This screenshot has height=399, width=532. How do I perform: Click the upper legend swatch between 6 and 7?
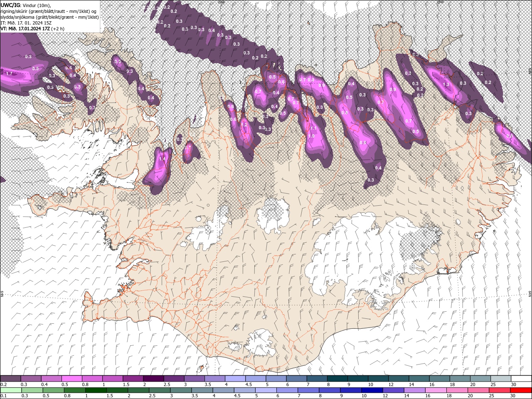(x=296, y=379)
